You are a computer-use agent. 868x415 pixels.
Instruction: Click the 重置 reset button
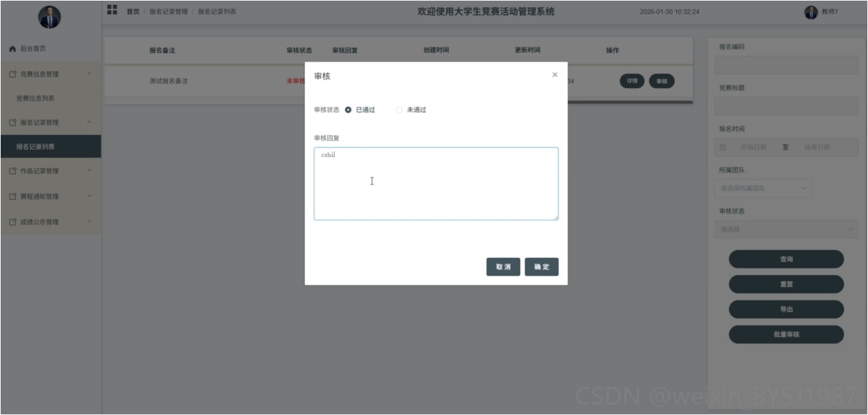click(786, 284)
